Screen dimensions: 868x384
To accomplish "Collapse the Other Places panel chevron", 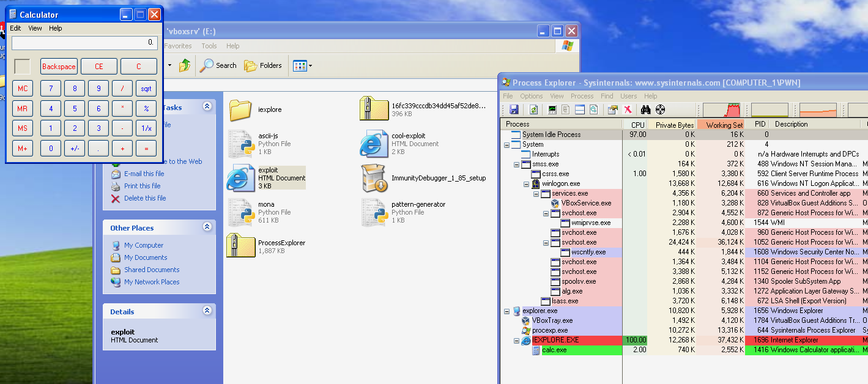I will (x=207, y=227).
